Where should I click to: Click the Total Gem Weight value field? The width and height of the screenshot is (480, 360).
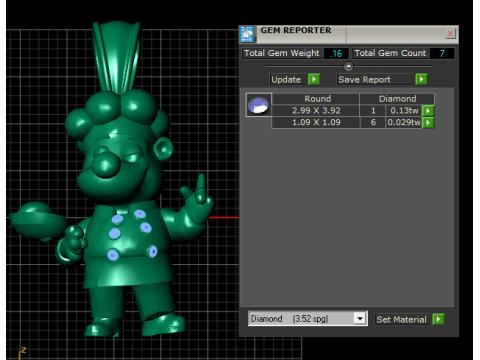tap(336, 53)
